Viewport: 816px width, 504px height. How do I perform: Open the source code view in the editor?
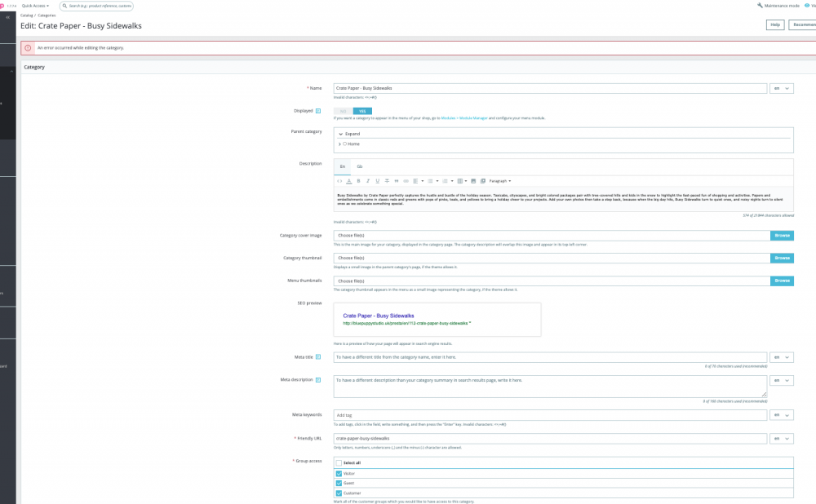click(340, 180)
